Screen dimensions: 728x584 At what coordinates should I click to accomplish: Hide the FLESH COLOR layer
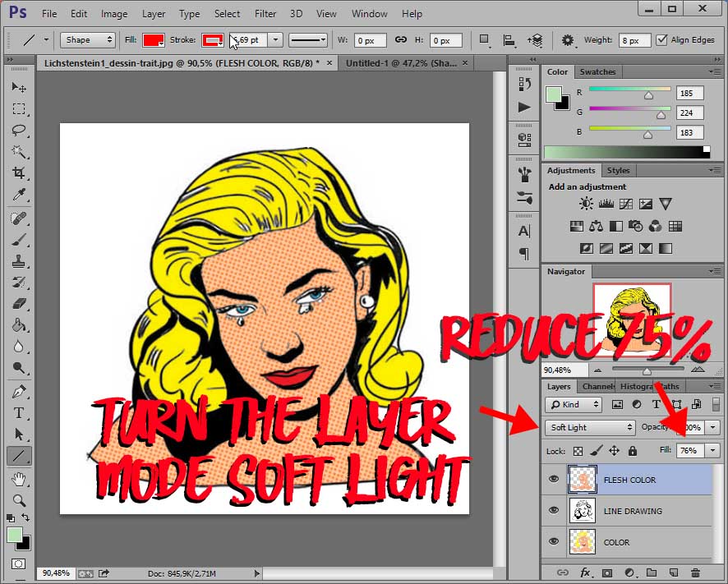point(554,479)
